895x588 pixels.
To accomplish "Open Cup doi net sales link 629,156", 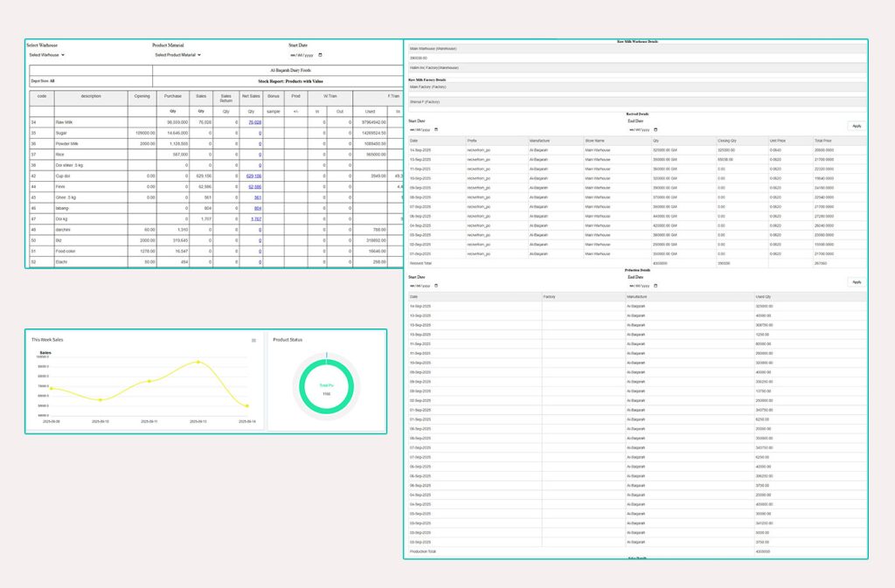I will point(254,176).
